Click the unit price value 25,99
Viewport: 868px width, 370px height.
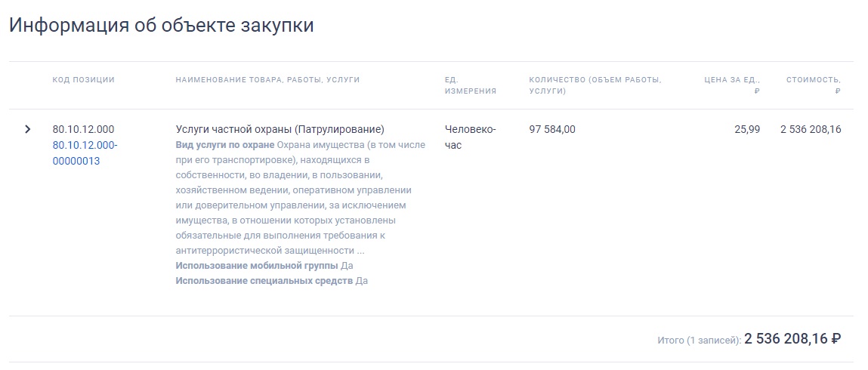click(x=746, y=129)
